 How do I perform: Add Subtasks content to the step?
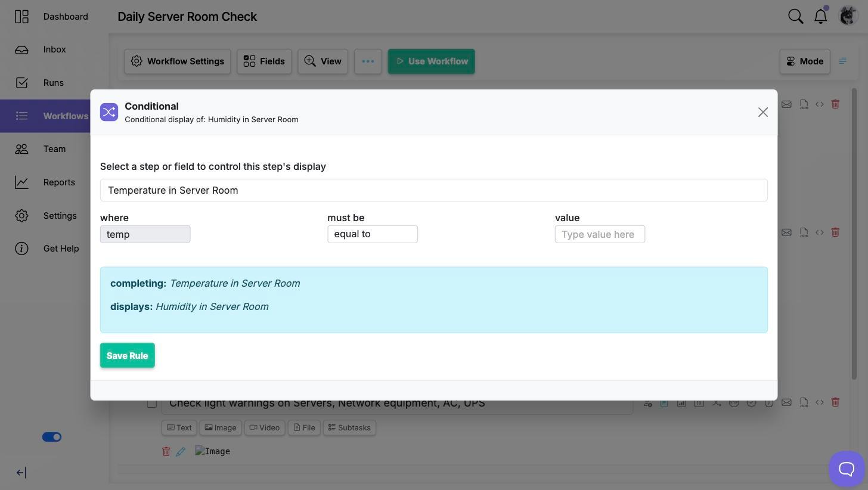349,427
